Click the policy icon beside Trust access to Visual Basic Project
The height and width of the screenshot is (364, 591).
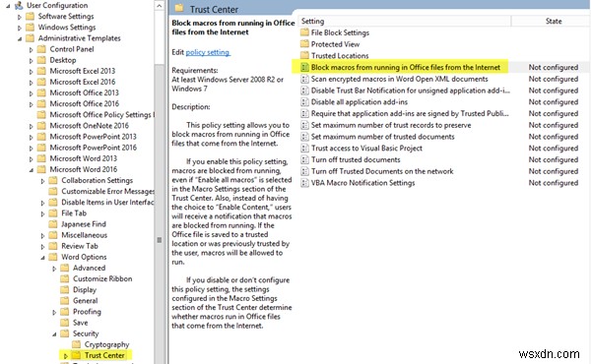304,148
